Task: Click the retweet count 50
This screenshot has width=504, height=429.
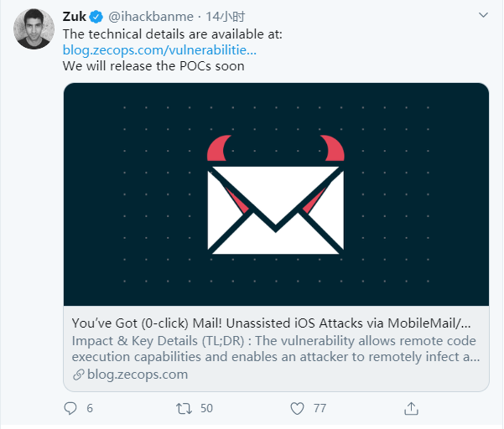Action: click(x=205, y=408)
